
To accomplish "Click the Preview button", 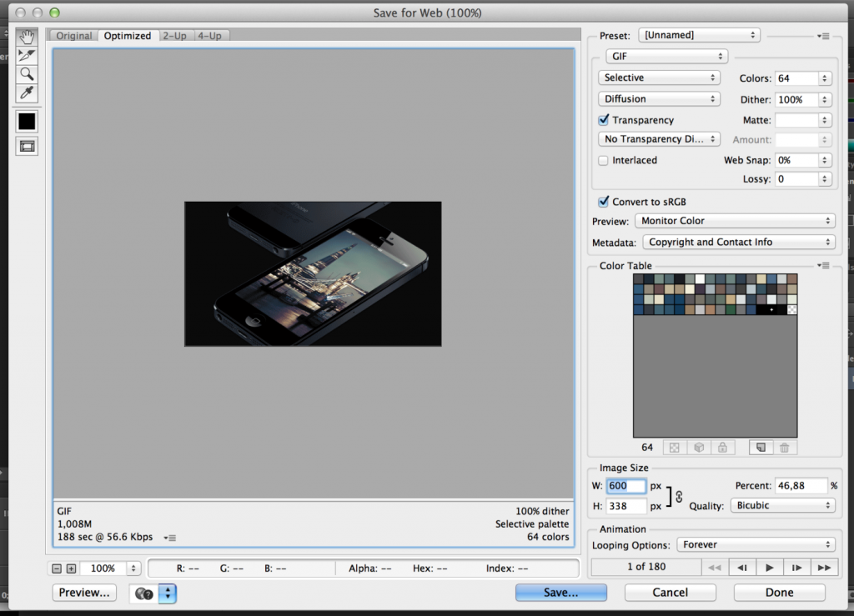I will click(83, 593).
